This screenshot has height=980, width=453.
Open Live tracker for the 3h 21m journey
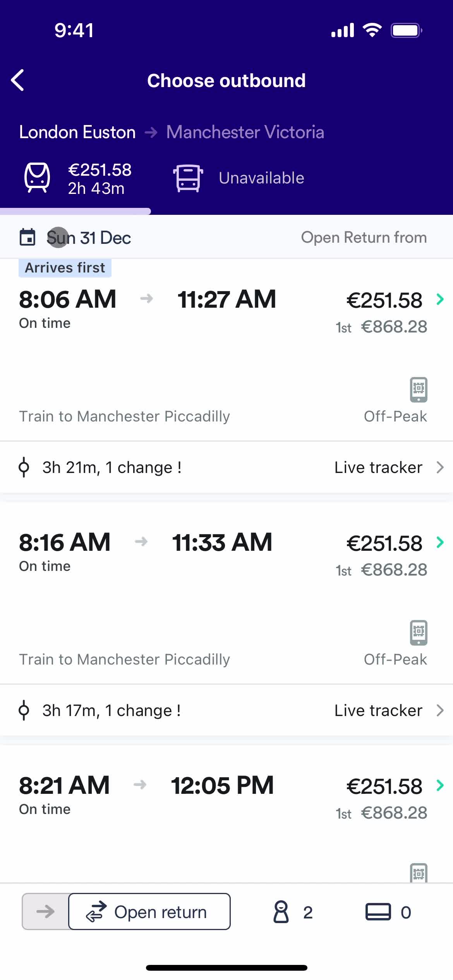pos(388,468)
